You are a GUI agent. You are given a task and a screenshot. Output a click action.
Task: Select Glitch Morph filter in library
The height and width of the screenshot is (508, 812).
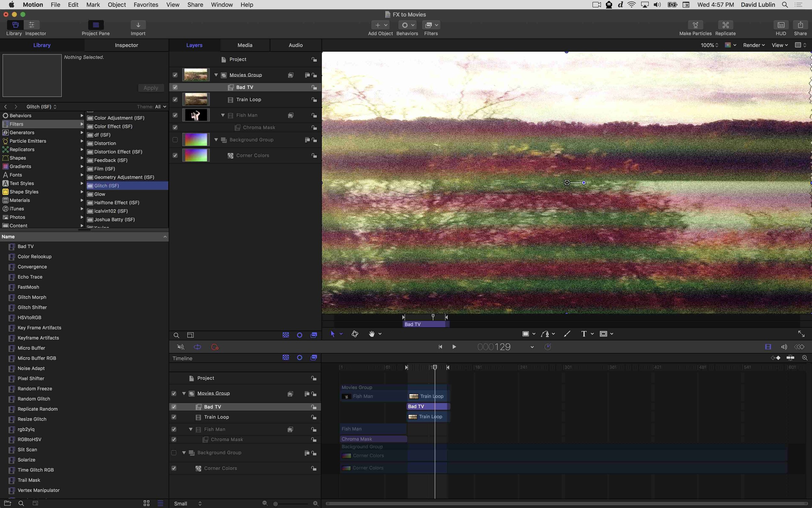point(32,297)
